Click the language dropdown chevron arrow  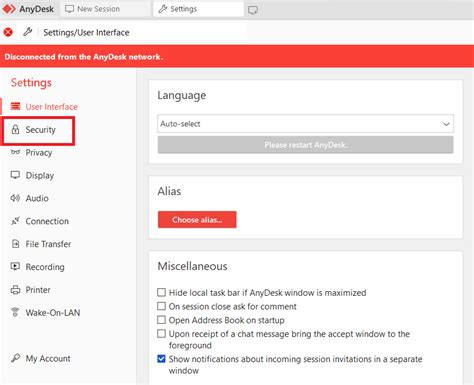coord(446,124)
